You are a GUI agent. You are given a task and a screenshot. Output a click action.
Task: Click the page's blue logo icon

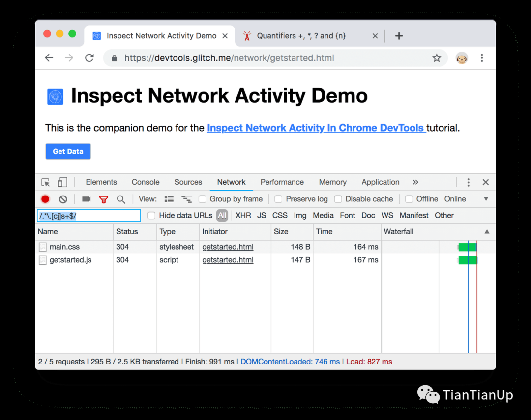[55, 97]
